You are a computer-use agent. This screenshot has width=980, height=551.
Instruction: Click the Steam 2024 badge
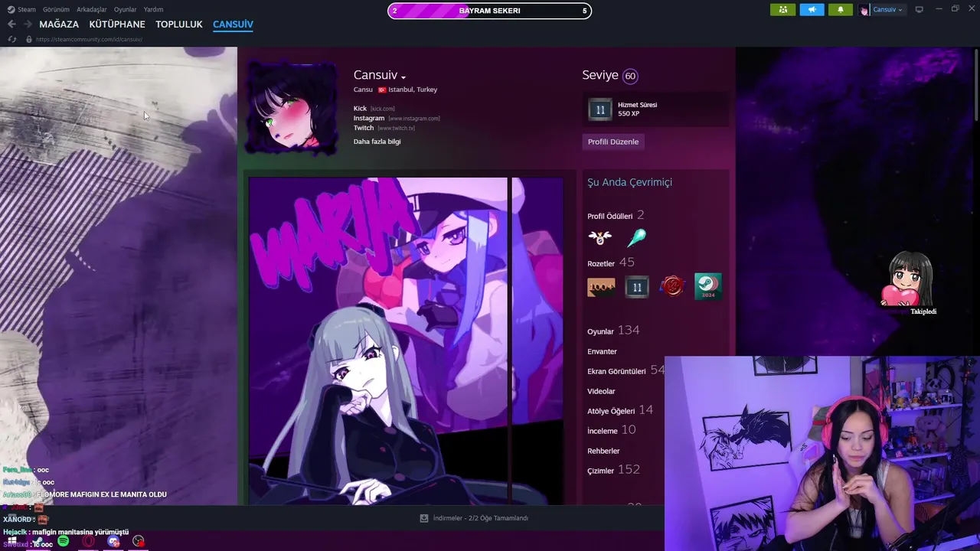click(x=707, y=286)
